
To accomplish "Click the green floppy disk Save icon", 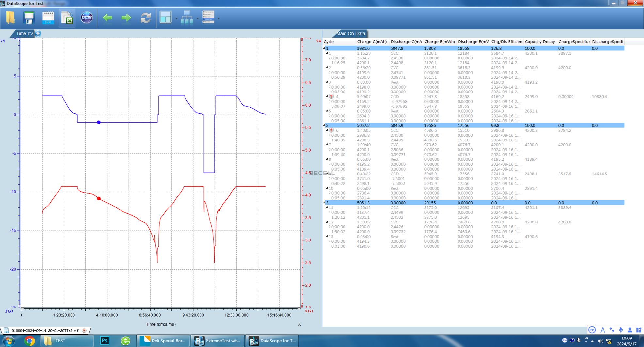I will tap(29, 18).
